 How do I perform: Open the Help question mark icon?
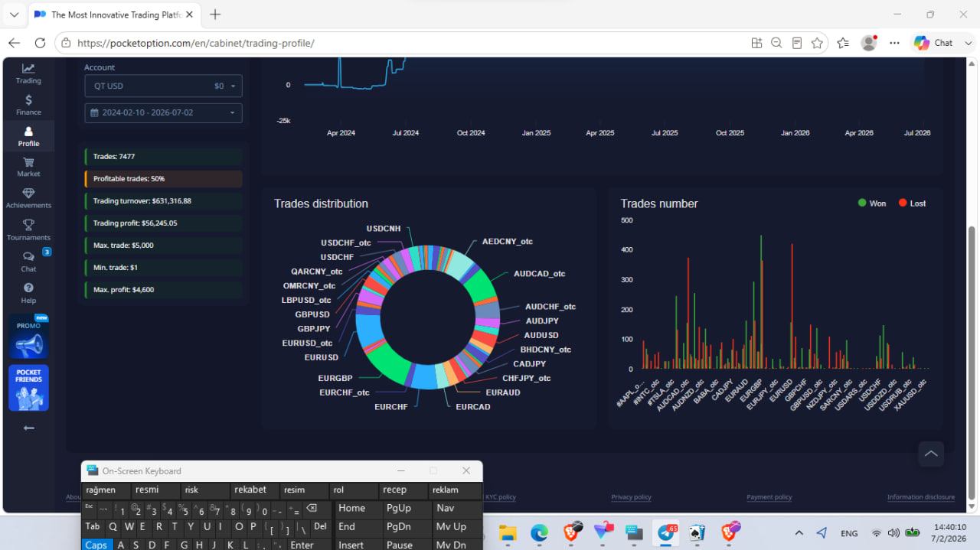[x=28, y=293]
